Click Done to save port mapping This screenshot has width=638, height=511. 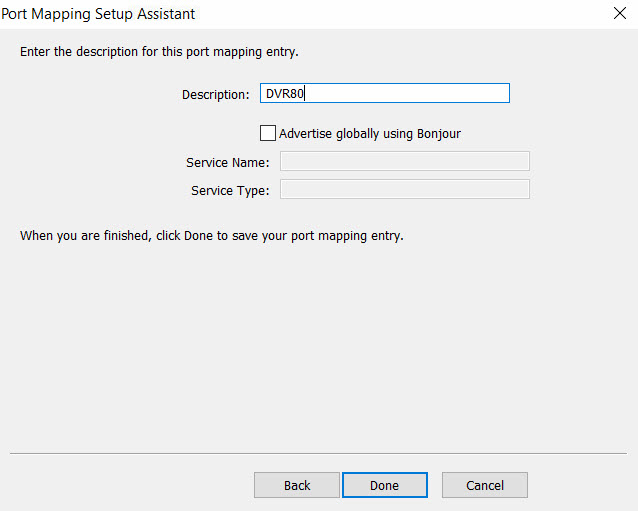384,485
